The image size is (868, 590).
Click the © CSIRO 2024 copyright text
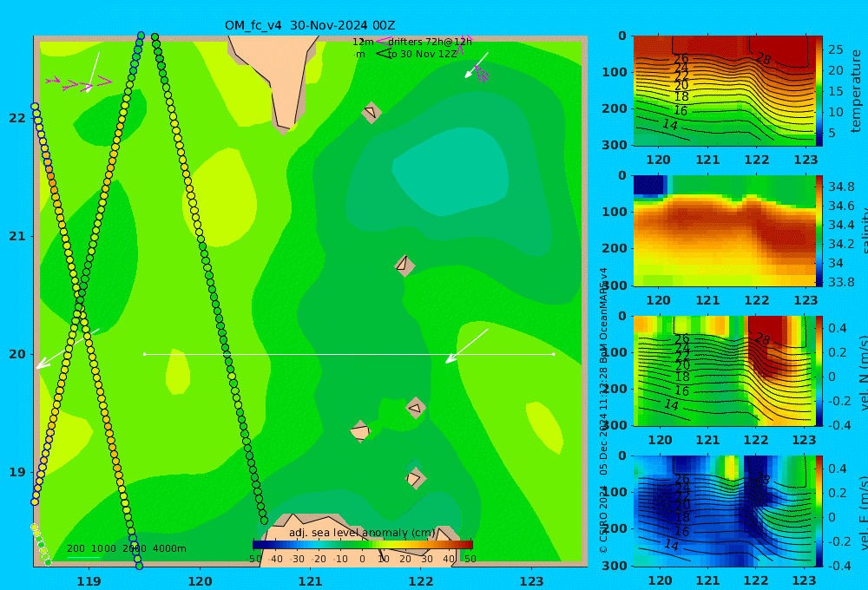coord(603,519)
